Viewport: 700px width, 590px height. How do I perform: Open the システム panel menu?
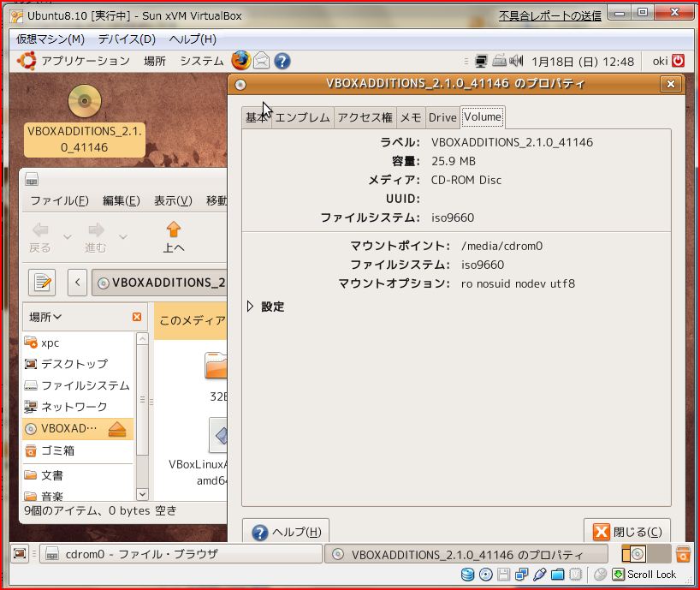tap(202, 61)
